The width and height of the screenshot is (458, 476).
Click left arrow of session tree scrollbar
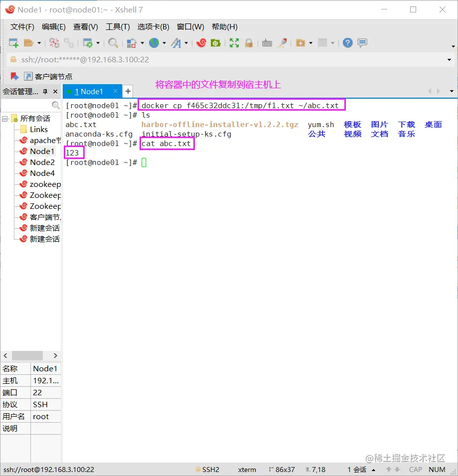click(x=5, y=355)
